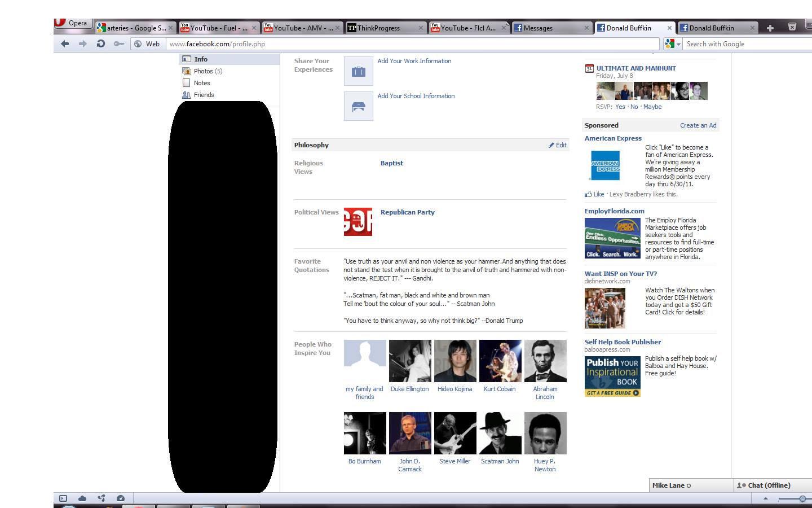Click the briefcase work information icon
The height and width of the screenshot is (508, 812).
pyautogui.click(x=359, y=72)
